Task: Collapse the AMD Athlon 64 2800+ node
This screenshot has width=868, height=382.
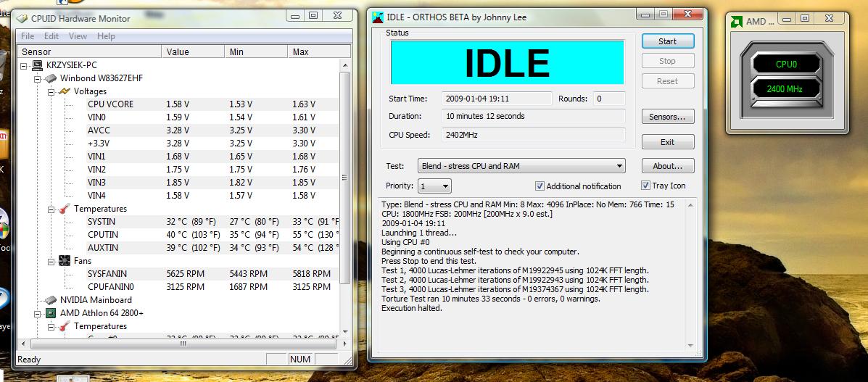Action: [x=37, y=313]
